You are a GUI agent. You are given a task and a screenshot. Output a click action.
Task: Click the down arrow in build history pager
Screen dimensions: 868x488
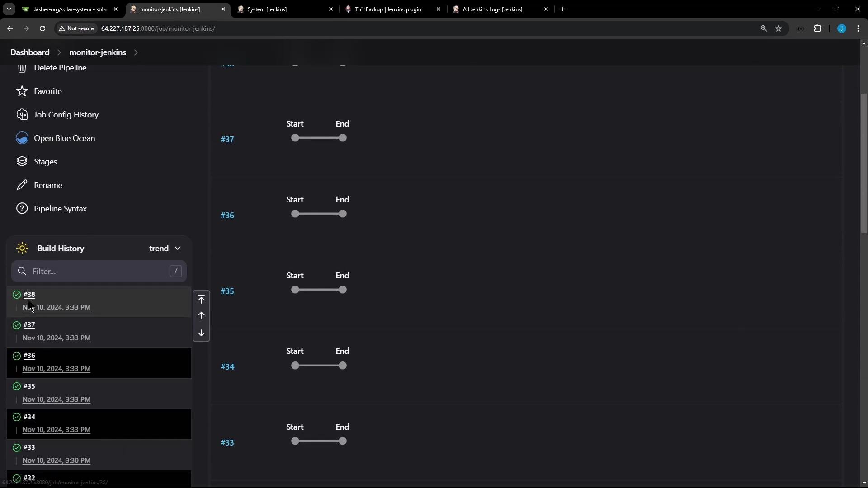pos(201,333)
